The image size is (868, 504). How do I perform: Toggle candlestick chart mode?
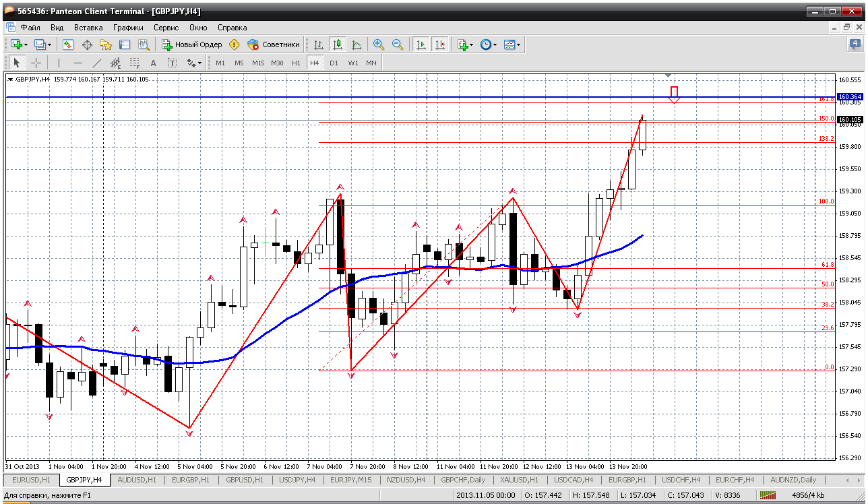click(x=338, y=44)
